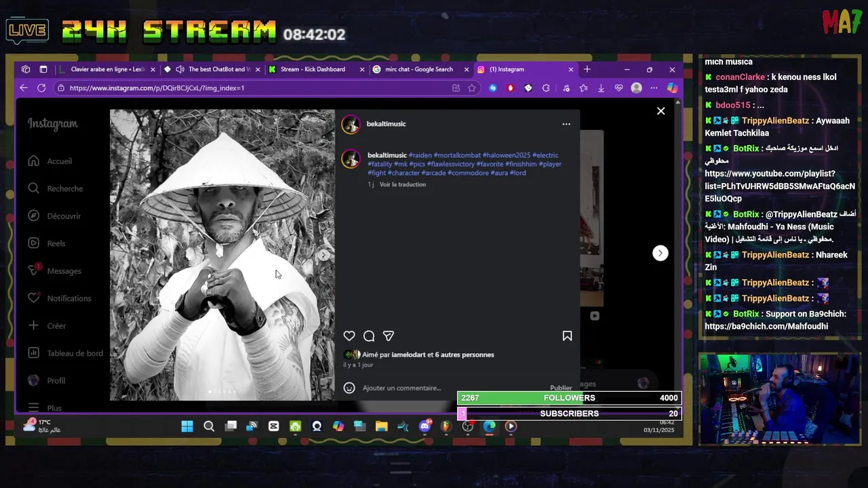Open the YouTube playlist link in chat

pos(780,186)
